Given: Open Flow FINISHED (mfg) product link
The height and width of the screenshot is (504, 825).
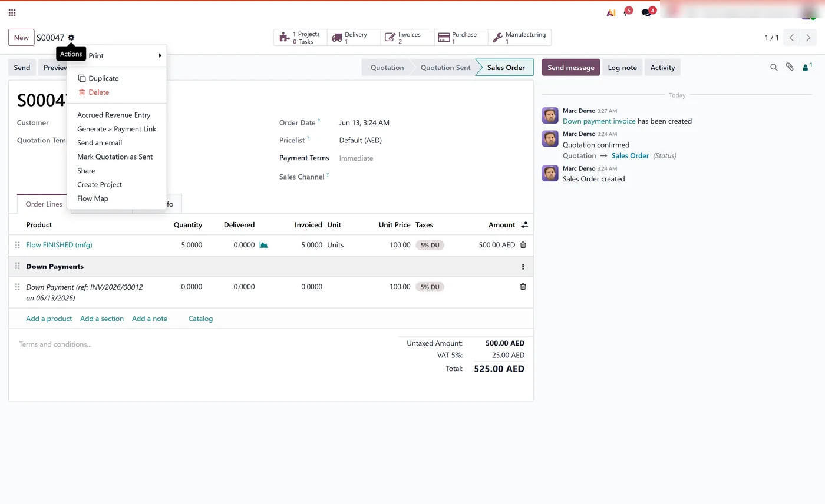Looking at the screenshot, I should coord(59,245).
